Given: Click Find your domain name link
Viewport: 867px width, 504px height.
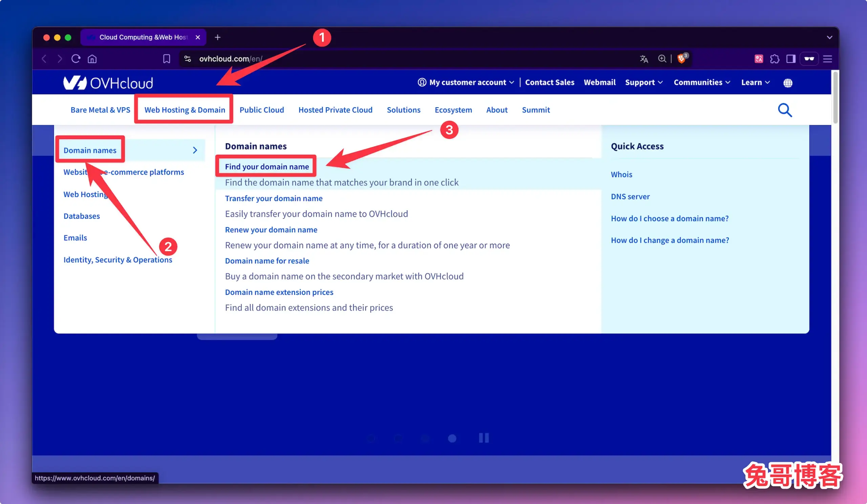Looking at the screenshot, I should 267,167.
